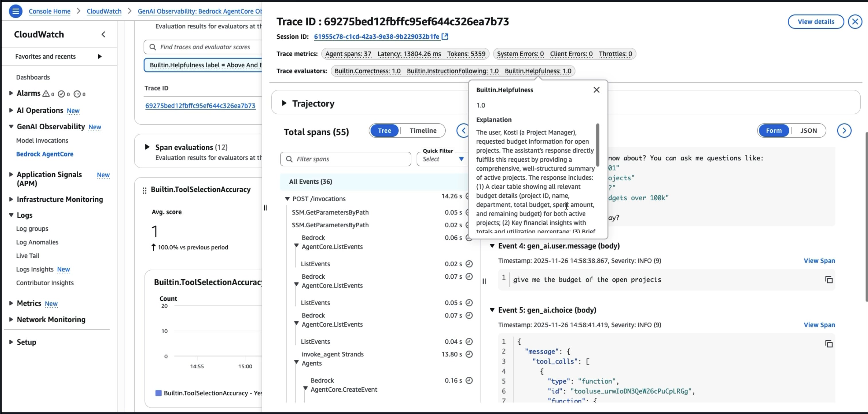The image size is (868, 414).
Task: Click the drag handle beside Builtin.ToolSelectionAccuracy
Action: click(x=145, y=190)
